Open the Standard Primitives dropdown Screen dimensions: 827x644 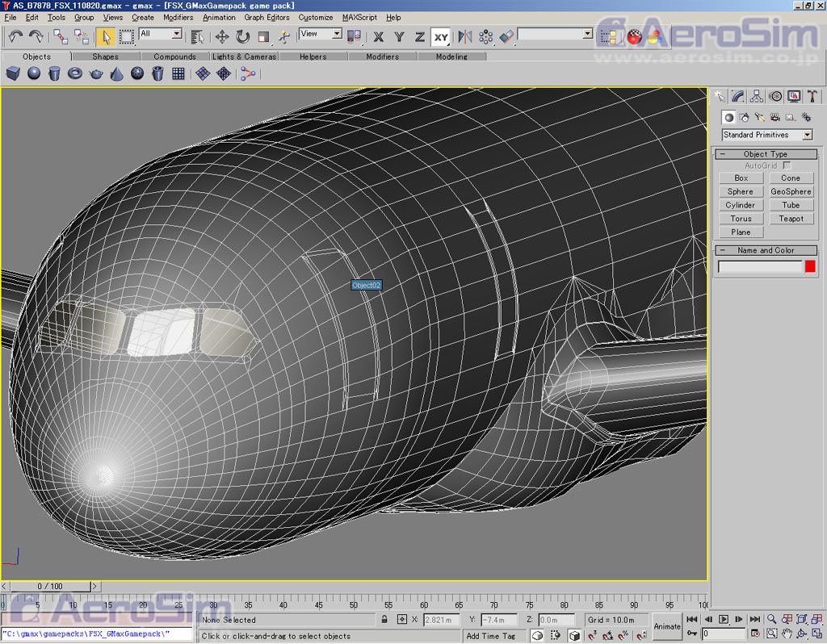tap(766, 135)
